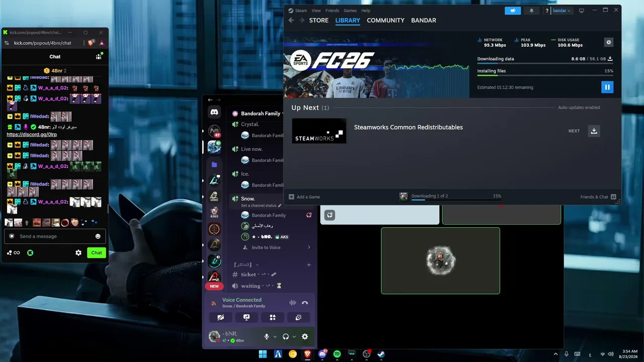The image size is (644, 362).
Task: Switch to the Steam STORE tab
Action: point(318,20)
